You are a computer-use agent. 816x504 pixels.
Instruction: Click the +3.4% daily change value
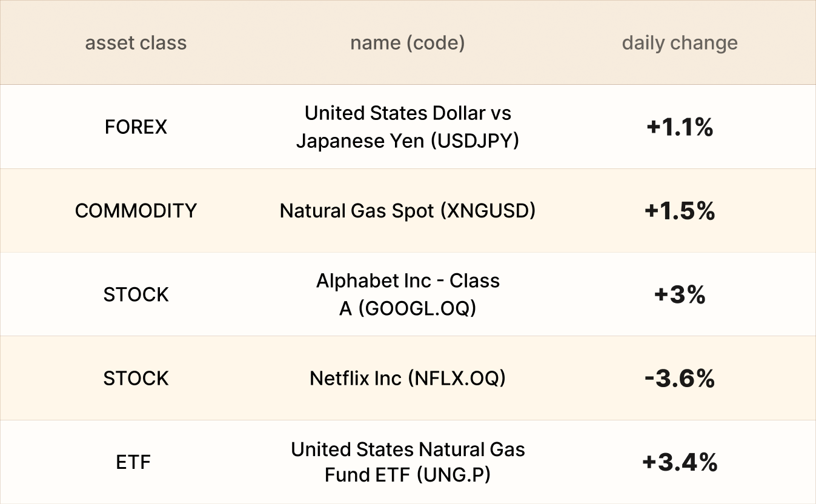[680, 462]
